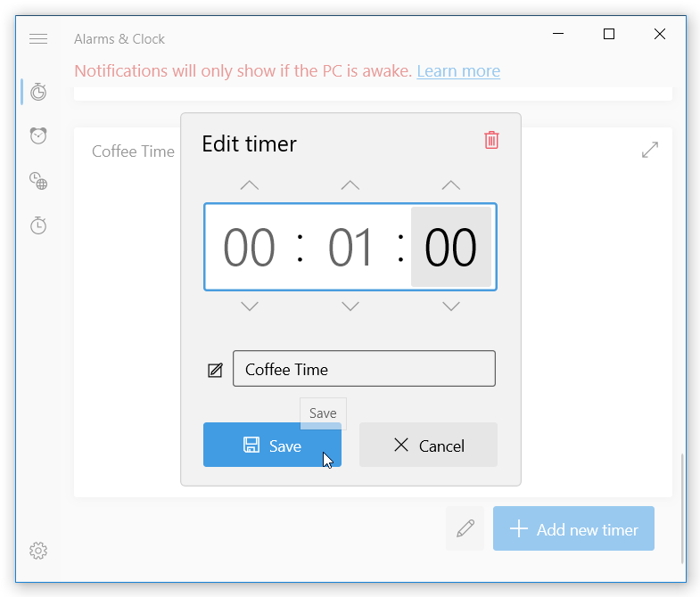Decrease seconds with down chevron
700x597 pixels.
[x=451, y=307]
